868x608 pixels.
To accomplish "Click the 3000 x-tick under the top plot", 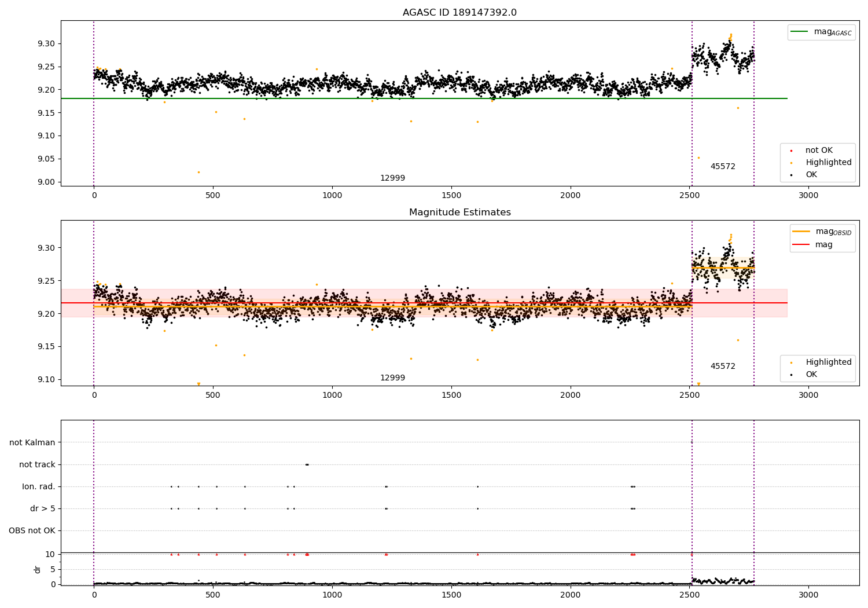I will coord(808,196).
